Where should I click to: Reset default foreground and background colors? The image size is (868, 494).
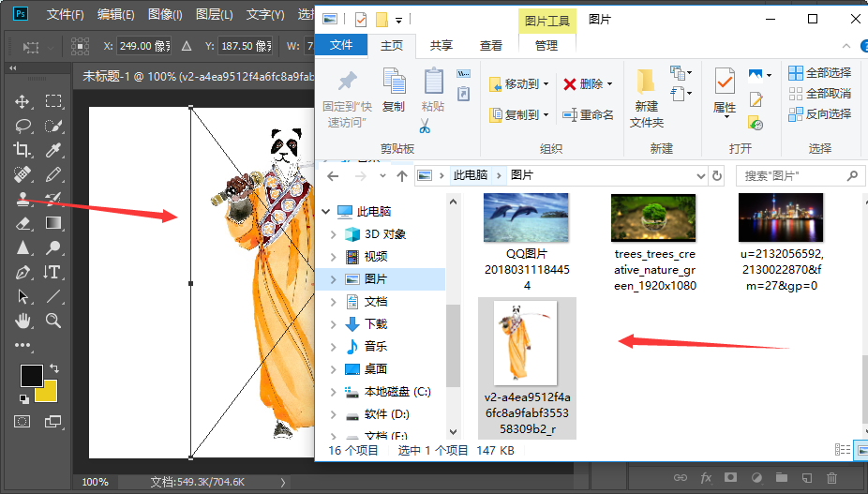[23, 398]
